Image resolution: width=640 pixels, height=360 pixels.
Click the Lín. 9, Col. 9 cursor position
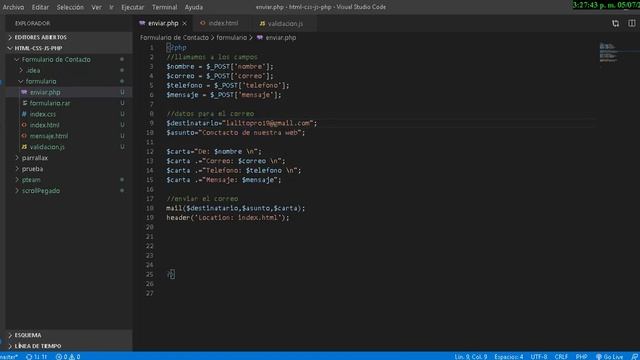pyautogui.click(x=471, y=357)
